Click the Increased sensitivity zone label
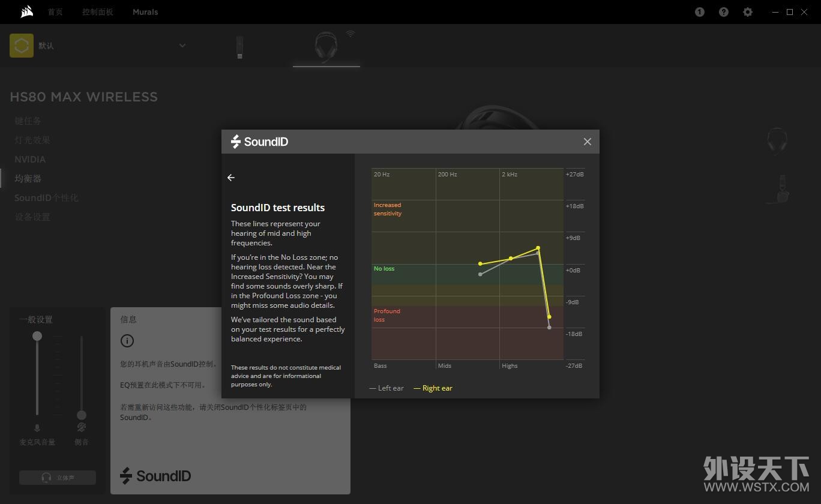This screenshot has width=821, height=504. pyautogui.click(x=388, y=209)
